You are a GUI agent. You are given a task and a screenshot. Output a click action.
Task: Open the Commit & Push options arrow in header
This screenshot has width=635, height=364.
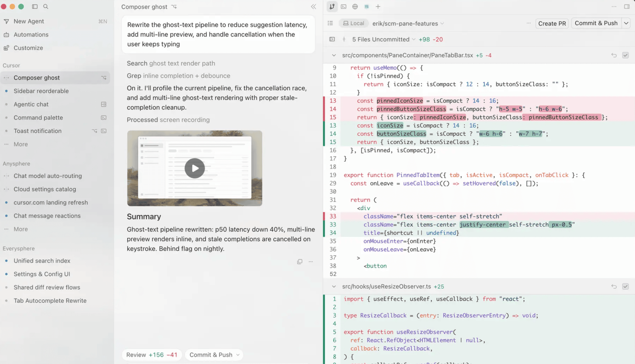coord(626,23)
